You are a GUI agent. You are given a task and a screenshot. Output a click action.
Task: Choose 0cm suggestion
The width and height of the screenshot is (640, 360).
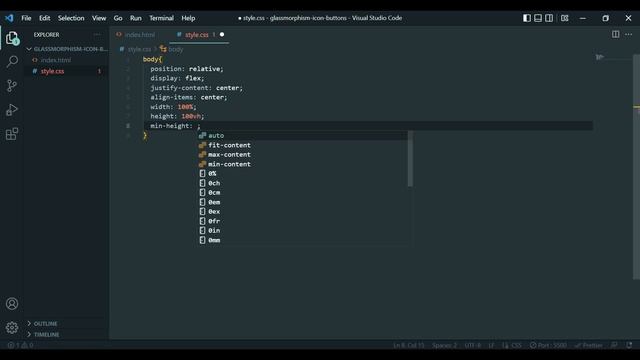pyautogui.click(x=302, y=192)
